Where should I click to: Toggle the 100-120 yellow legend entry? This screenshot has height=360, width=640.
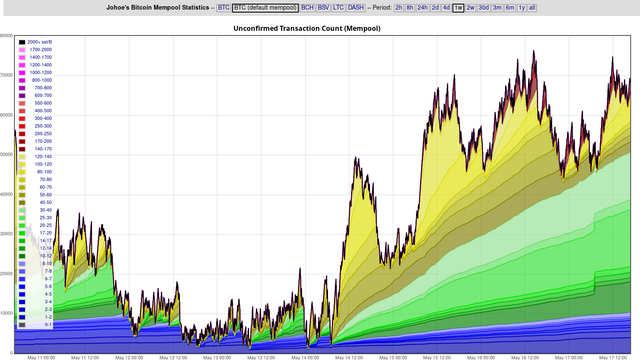click(36, 164)
